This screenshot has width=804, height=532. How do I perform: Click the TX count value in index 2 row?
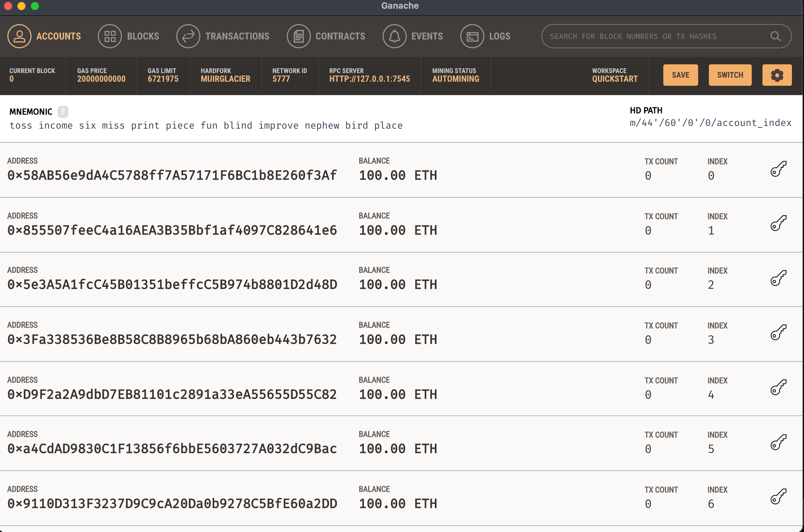point(648,285)
